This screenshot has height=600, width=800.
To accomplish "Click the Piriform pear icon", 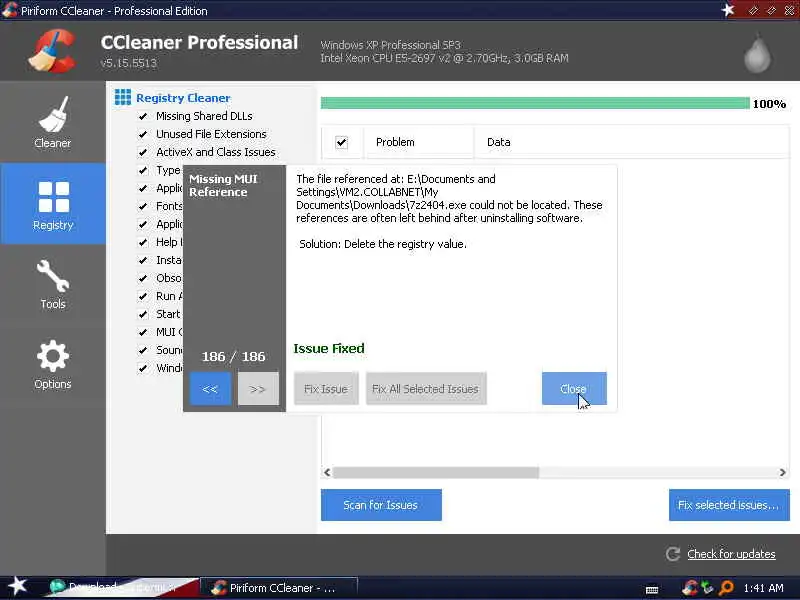I will pos(757,54).
